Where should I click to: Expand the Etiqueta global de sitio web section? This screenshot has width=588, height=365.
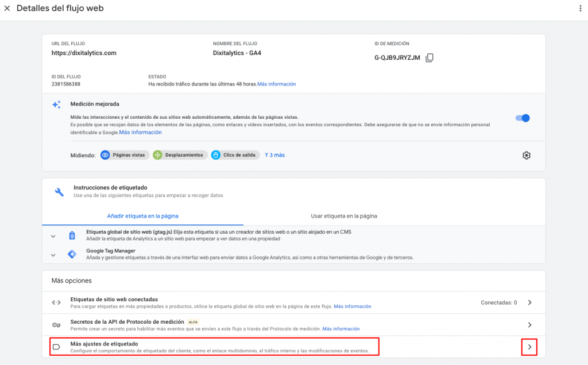pos(53,236)
